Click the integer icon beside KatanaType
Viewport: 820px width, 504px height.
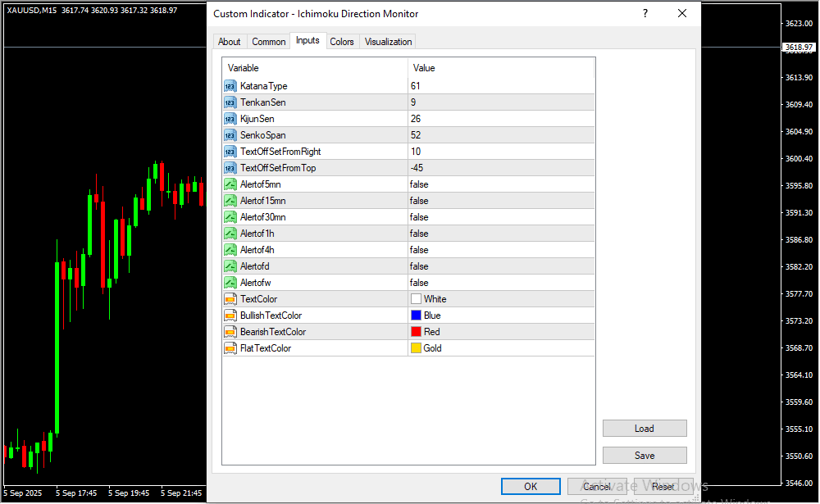pos(230,86)
